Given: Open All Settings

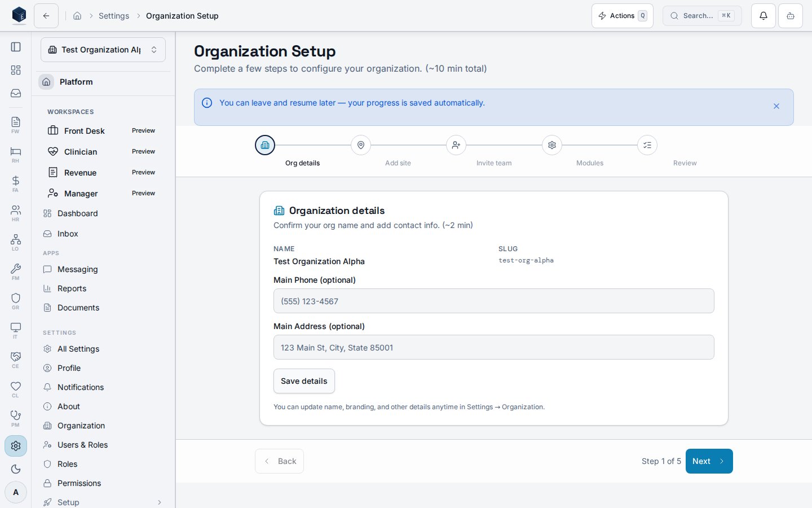Looking at the screenshot, I should pyautogui.click(x=103, y=349).
